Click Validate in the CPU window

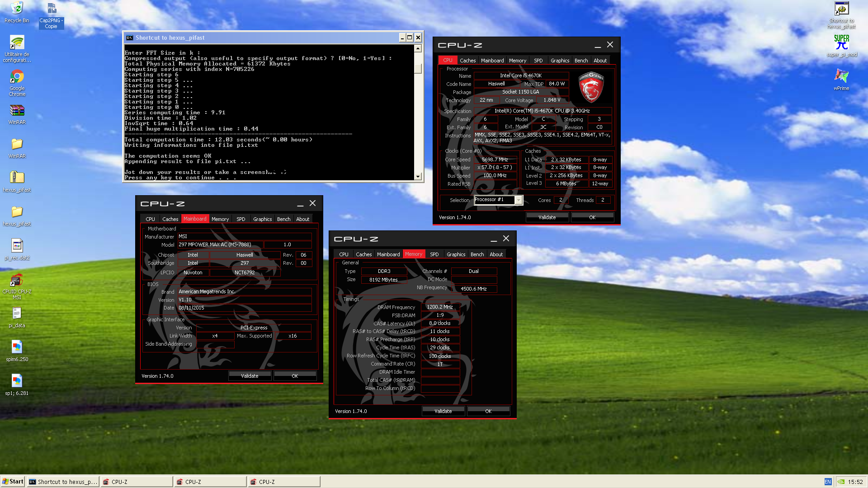pos(547,217)
